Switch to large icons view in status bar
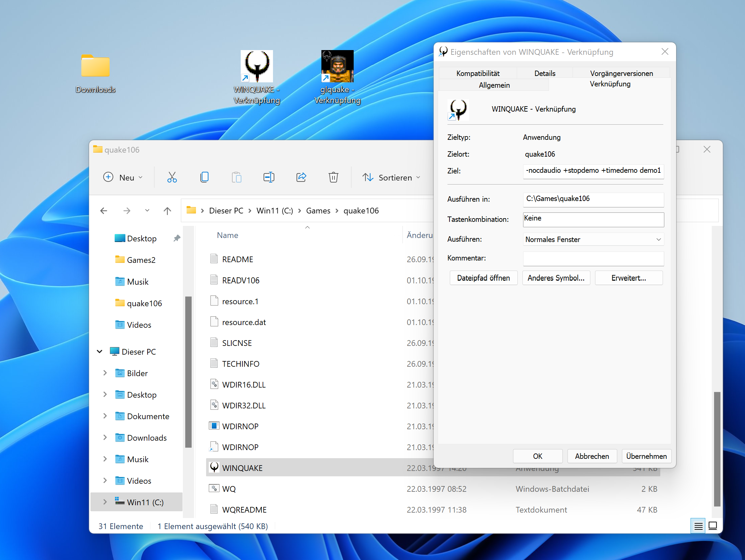745x560 pixels. (712, 526)
